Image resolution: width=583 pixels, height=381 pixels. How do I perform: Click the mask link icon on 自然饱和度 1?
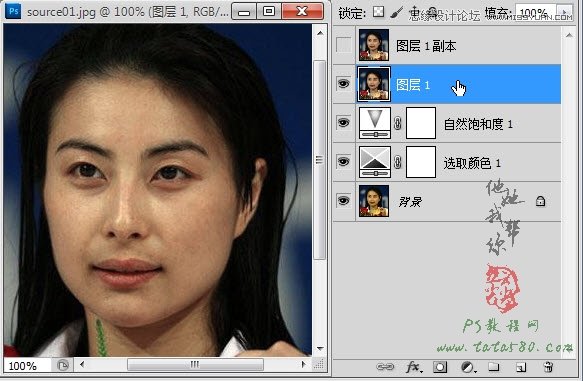[398, 123]
